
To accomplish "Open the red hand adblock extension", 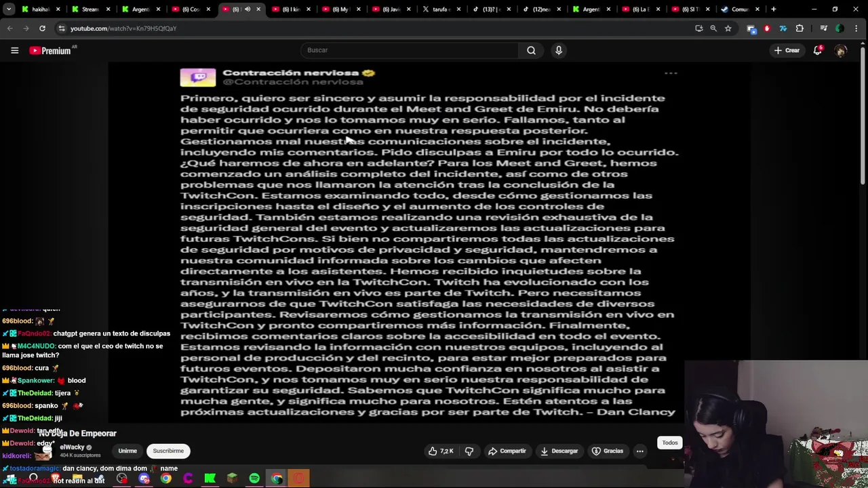I will pyautogui.click(x=767, y=28).
